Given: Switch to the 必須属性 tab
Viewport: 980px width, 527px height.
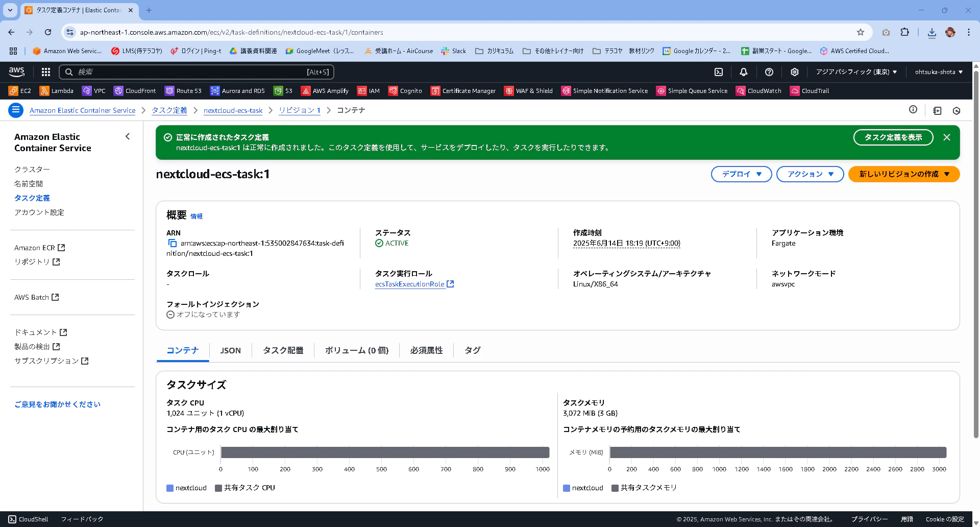Looking at the screenshot, I should [x=426, y=350].
